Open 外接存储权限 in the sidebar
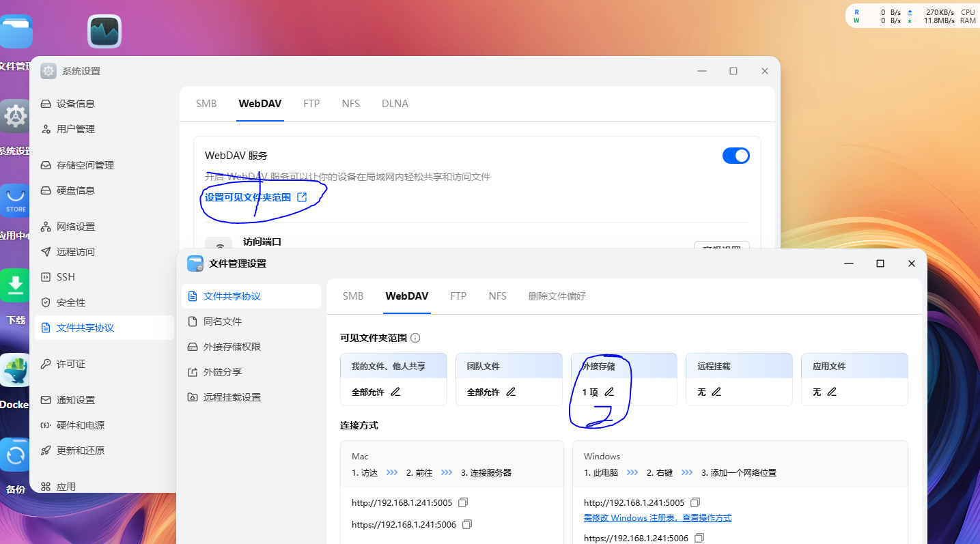 coord(232,347)
